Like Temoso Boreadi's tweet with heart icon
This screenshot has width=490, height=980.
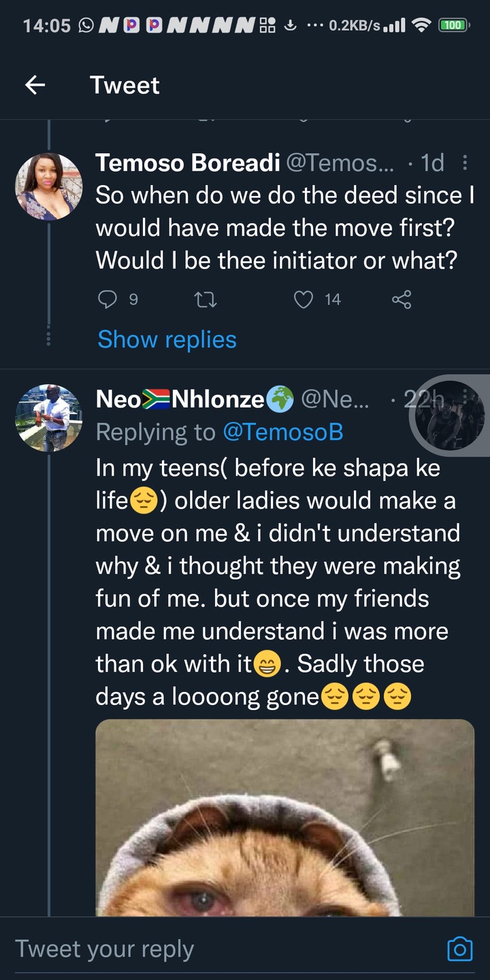304,299
